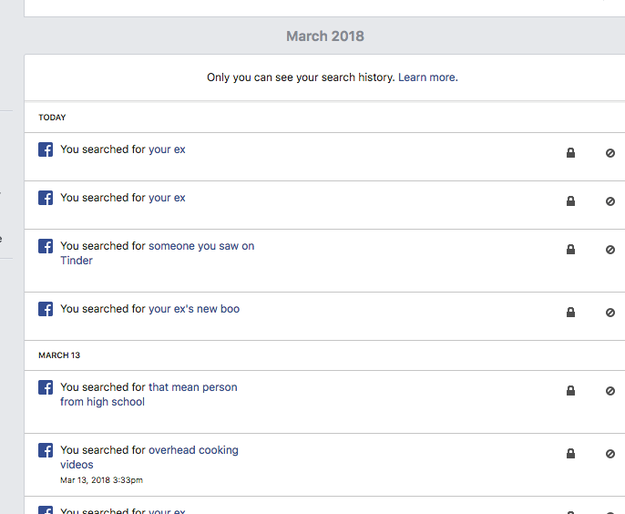Click the lock icon beside "your ex's new boo"
Screen dimensions: 625x514
[571, 313]
